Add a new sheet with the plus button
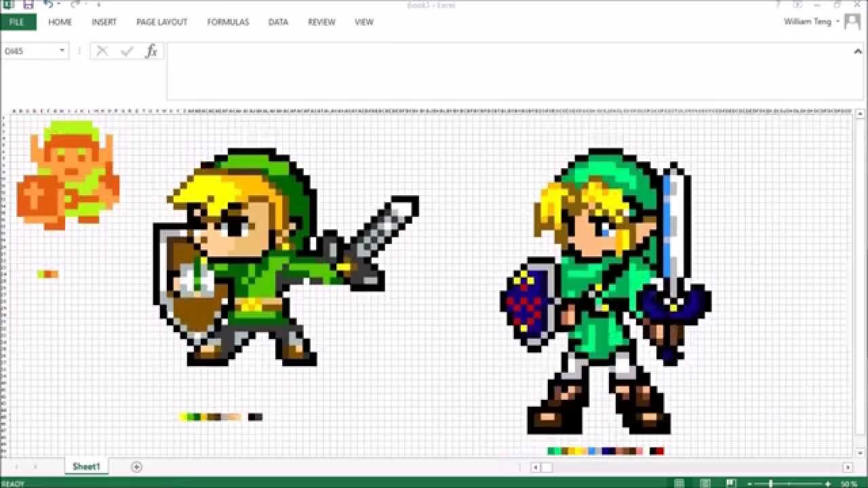This screenshot has height=488, width=868. 136,466
